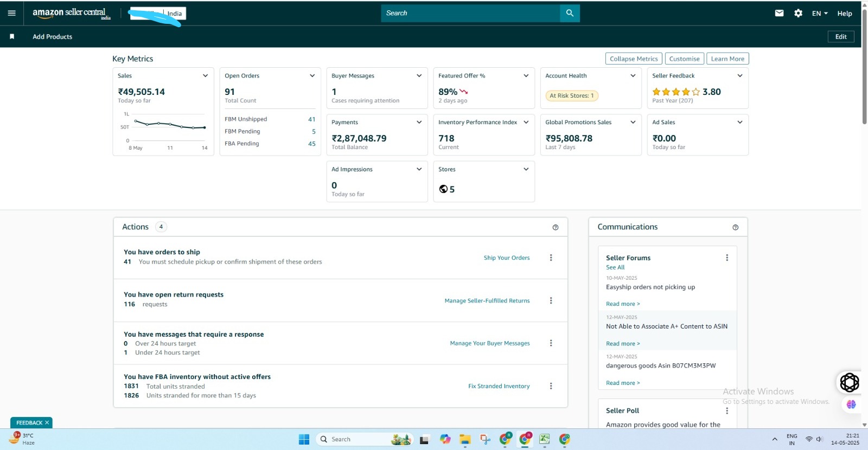Click See All under Seller Forums
This screenshot has width=868, height=450.
[x=615, y=267]
